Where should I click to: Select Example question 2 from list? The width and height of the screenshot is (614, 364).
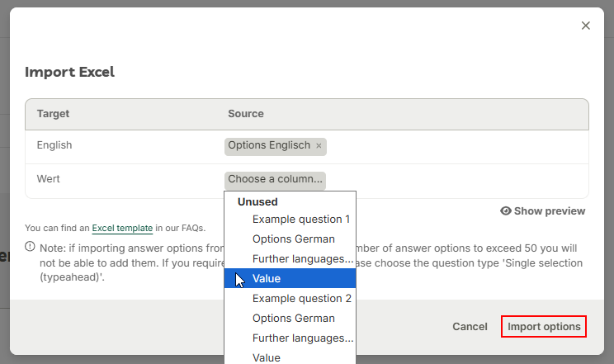290,299
